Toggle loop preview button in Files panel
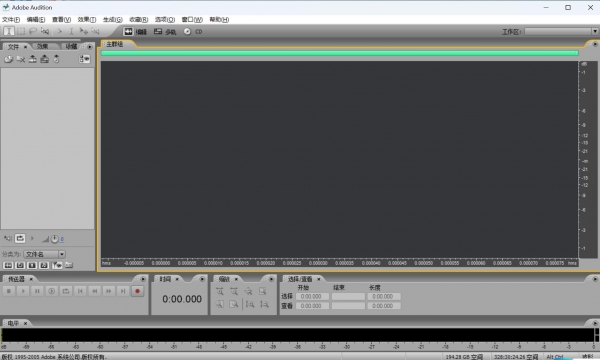 tap(20, 239)
